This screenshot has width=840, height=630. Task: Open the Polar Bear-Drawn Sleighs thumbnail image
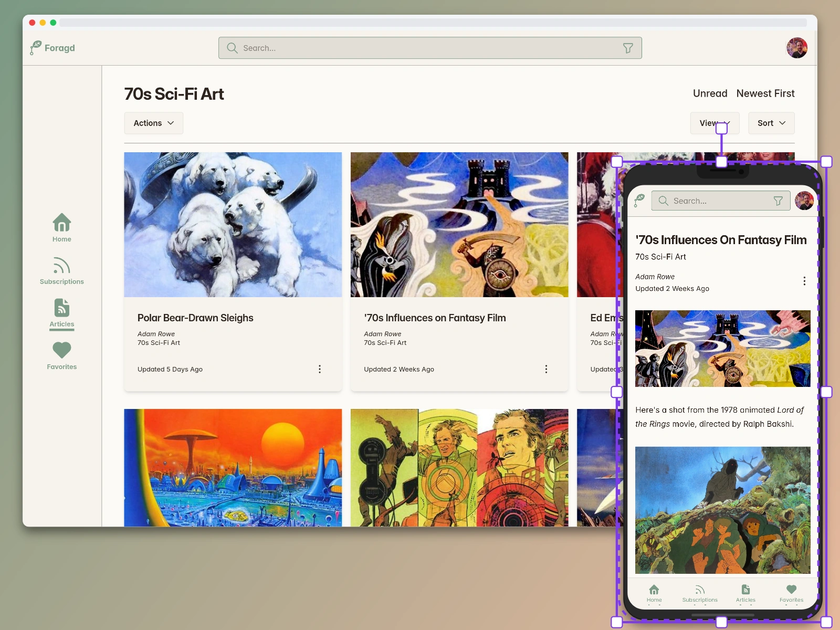click(x=233, y=225)
